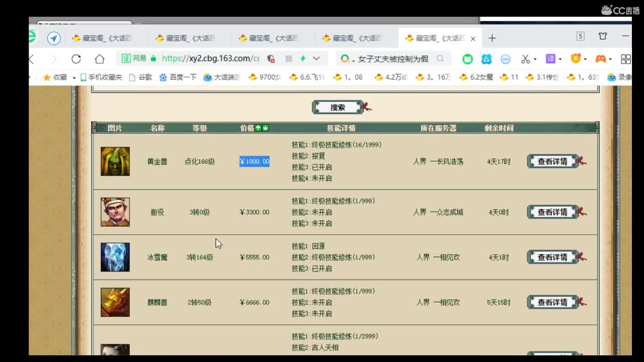
Task: Open the grid apps icon in toolbar
Action: tap(626, 59)
